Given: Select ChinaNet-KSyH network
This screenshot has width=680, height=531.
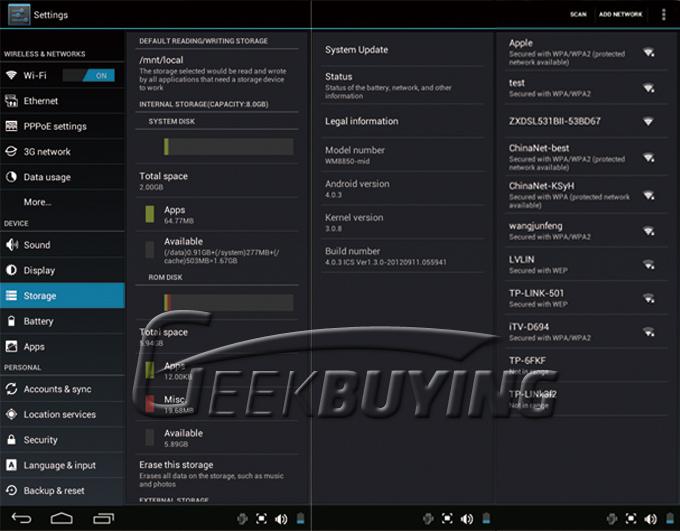Looking at the screenshot, I should (585, 195).
